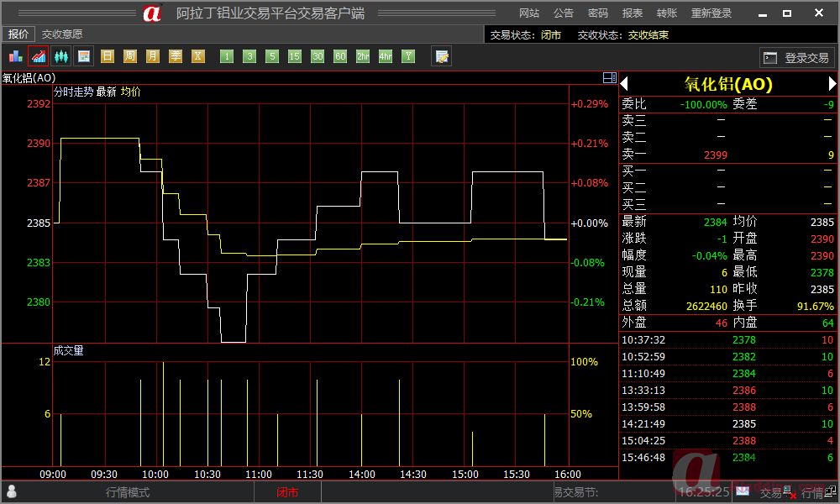Toggle the chart panel layout icon

(610, 77)
